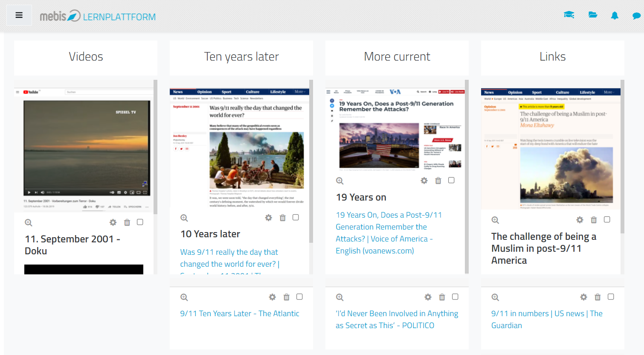
Task: Delete the 19 Years on card
Action: 438,180
